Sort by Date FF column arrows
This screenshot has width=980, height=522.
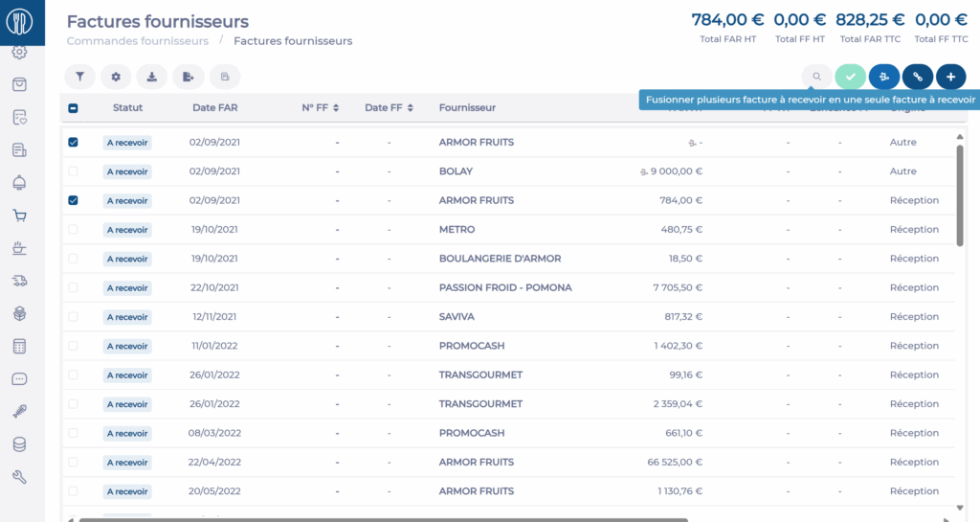pyautogui.click(x=410, y=108)
